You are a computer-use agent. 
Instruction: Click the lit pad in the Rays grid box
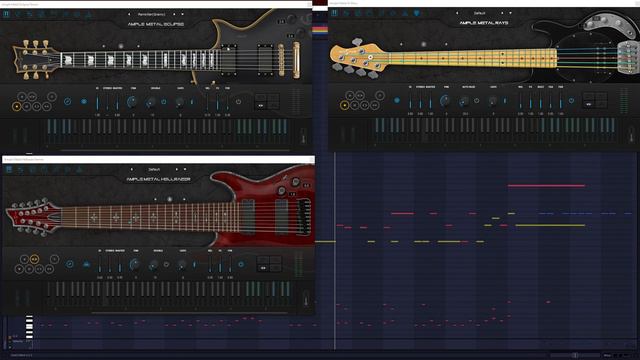(x=589, y=104)
